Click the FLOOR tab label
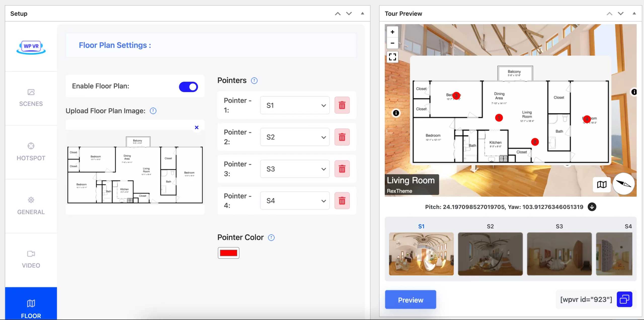644x320 pixels. point(31,315)
